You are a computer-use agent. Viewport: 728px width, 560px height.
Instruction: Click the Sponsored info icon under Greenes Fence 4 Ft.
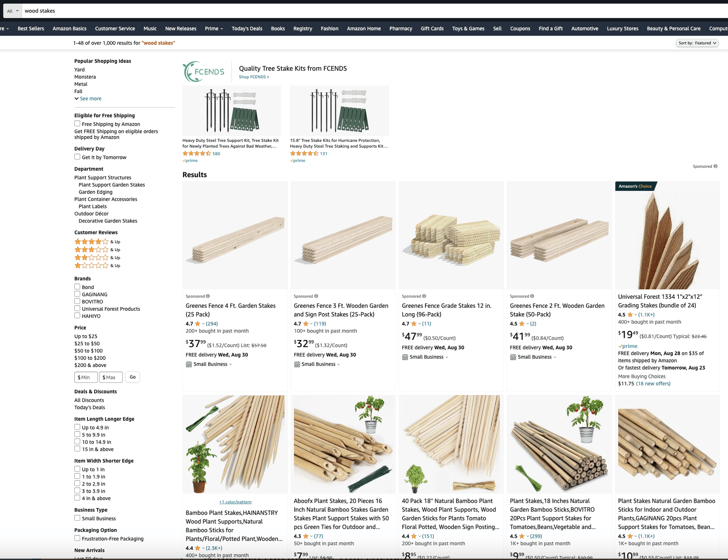(208, 296)
